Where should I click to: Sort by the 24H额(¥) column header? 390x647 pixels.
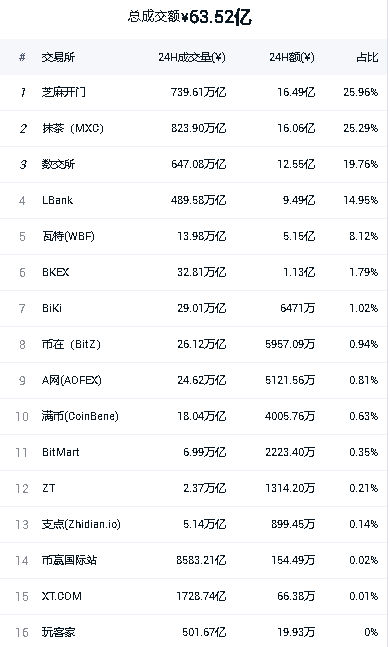coord(292,57)
